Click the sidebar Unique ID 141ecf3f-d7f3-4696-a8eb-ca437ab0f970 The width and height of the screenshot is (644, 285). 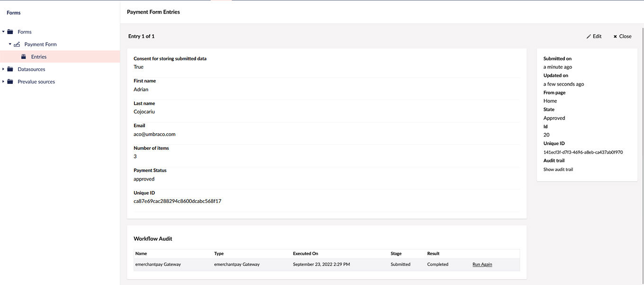[x=583, y=152]
